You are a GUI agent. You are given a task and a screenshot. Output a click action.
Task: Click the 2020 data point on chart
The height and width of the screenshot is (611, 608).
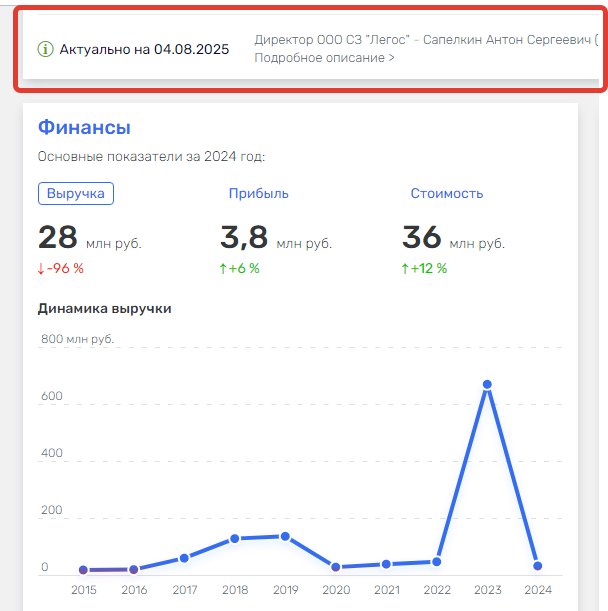(x=336, y=567)
